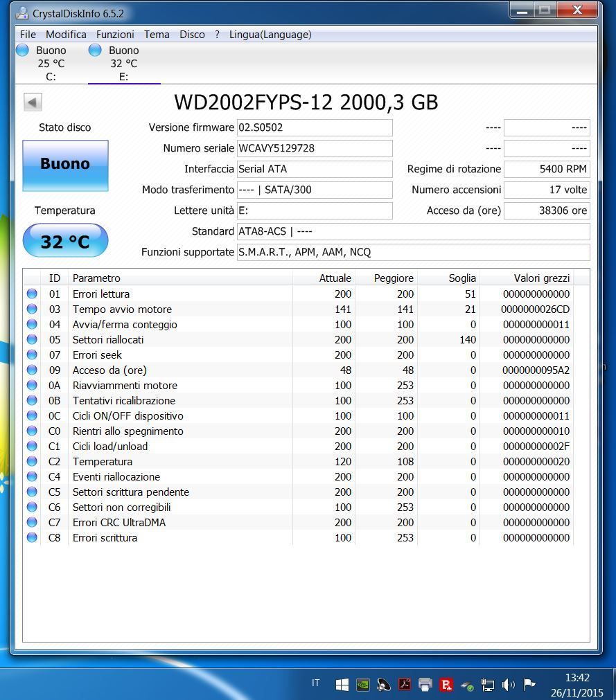Open the volume speaker tray icon

[509, 684]
